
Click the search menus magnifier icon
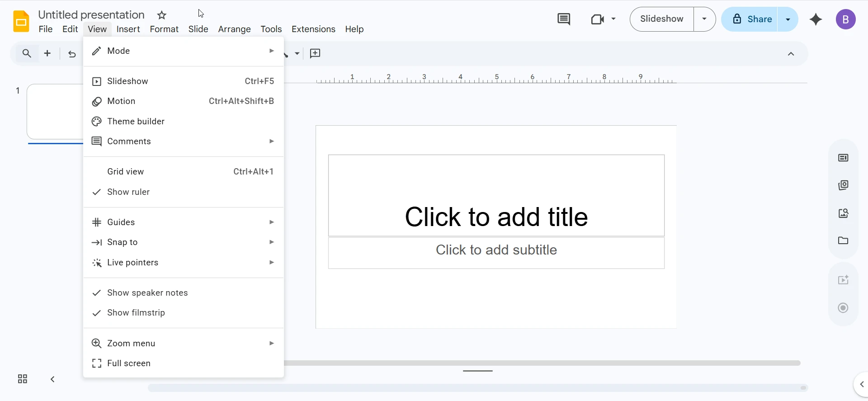tap(27, 53)
